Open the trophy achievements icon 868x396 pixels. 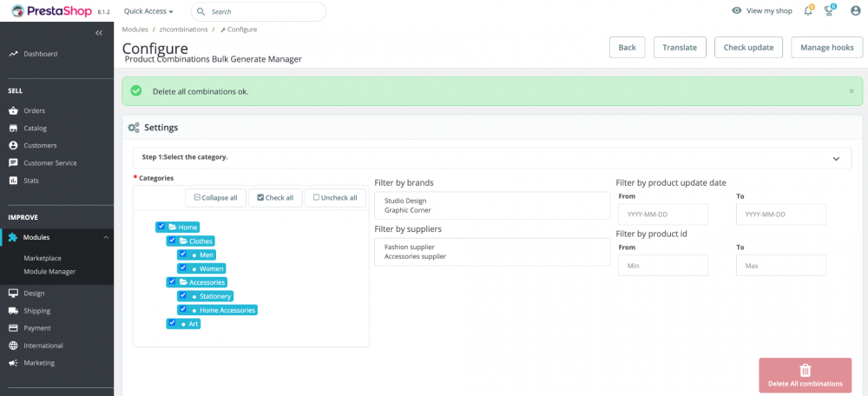tap(829, 10)
